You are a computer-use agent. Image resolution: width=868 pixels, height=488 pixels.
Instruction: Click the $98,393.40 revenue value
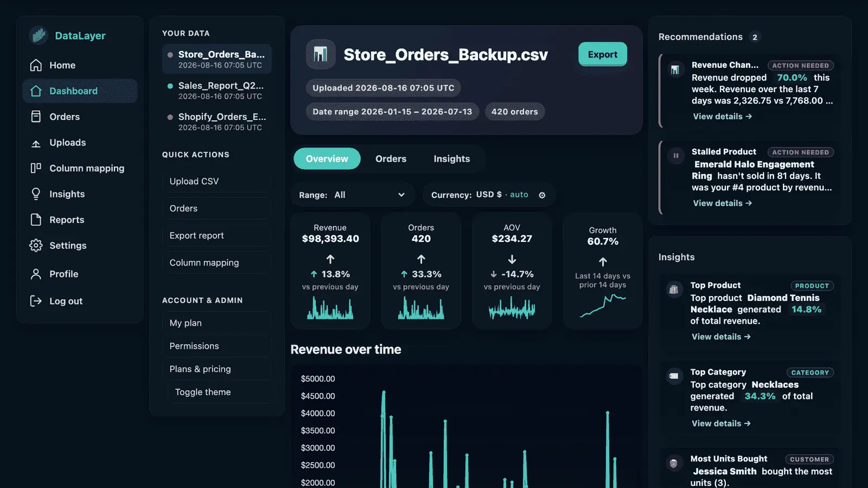330,239
